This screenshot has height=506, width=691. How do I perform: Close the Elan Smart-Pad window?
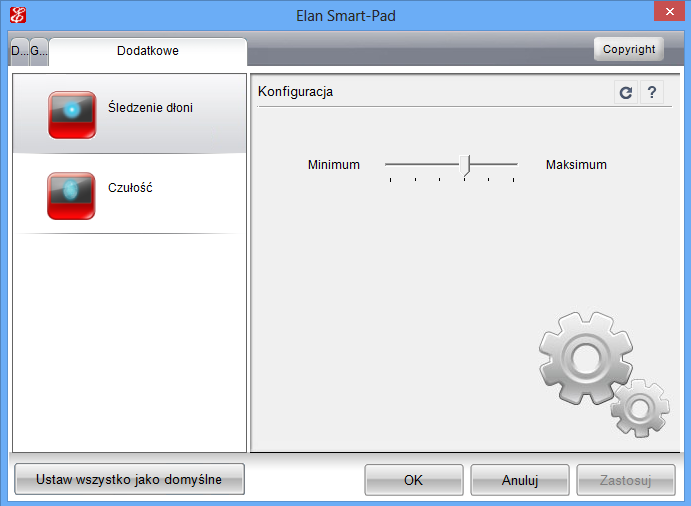[x=669, y=11]
